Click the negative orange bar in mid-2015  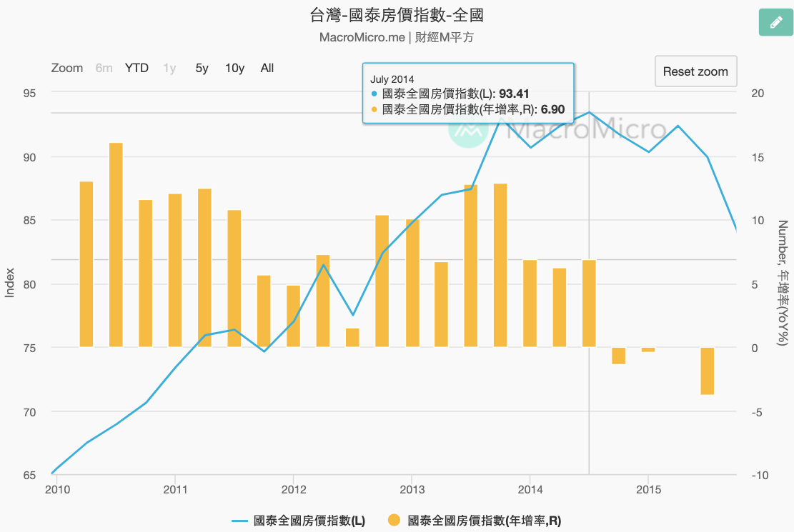tap(708, 371)
